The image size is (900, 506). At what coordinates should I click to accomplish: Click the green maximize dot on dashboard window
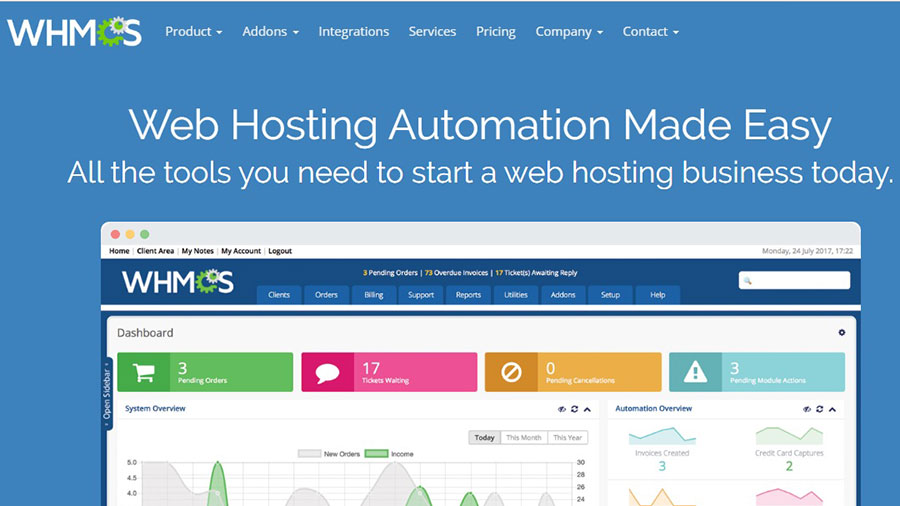tap(145, 234)
